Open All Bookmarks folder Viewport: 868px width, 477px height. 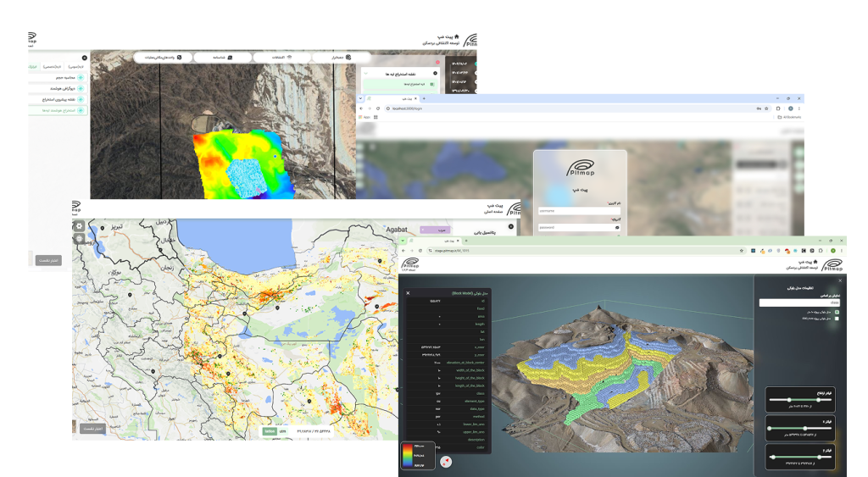point(790,117)
